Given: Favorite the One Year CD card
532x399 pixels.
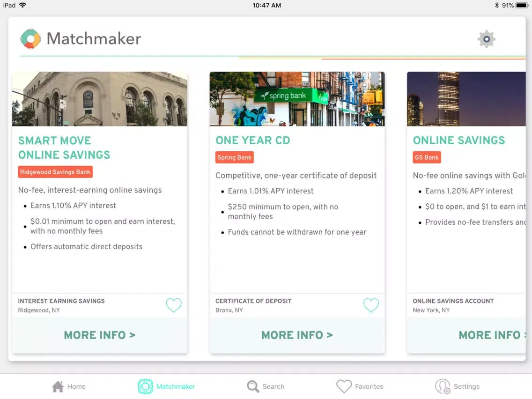Looking at the screenshot, I should point(371,305).
